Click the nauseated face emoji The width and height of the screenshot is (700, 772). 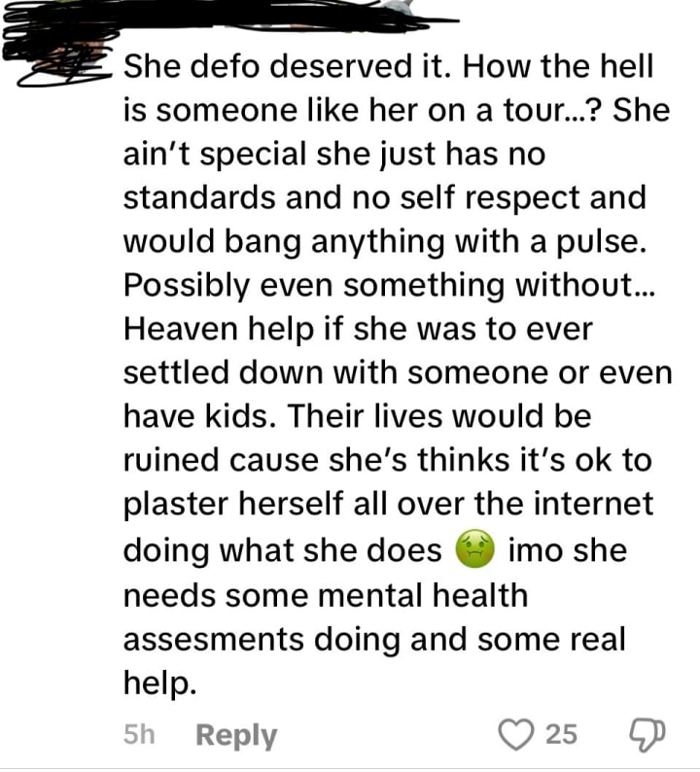click(474, 549)
